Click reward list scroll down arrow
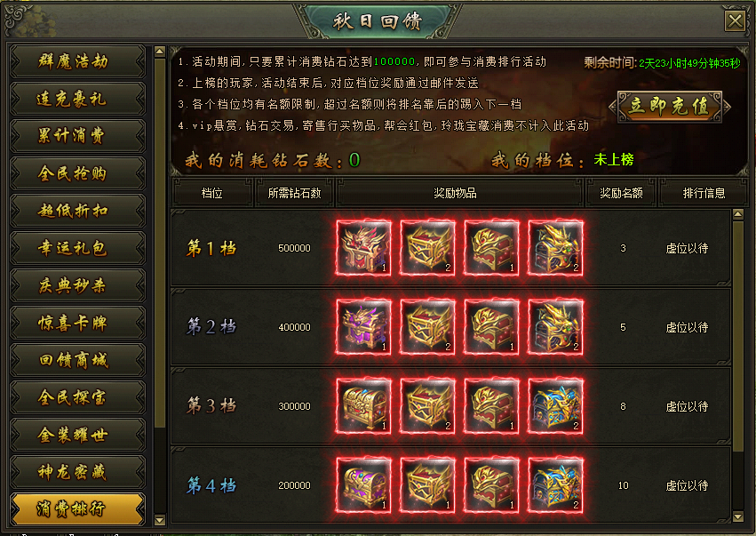The image size is (756, 536). click(x=737, y=516)
